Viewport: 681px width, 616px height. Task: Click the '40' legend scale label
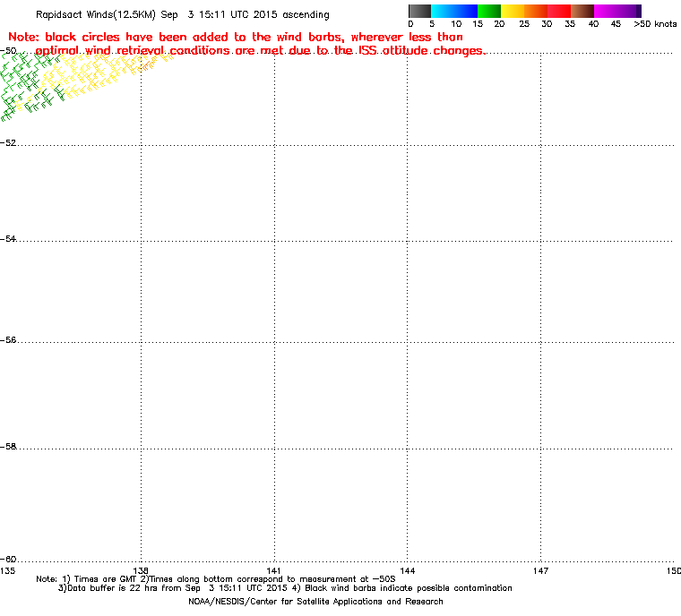coord(593,24)
